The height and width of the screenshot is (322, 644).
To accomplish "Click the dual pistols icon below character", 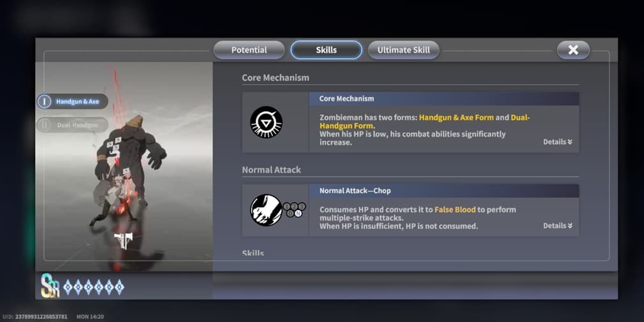I will pyautogui.click(x=122, y=240).
